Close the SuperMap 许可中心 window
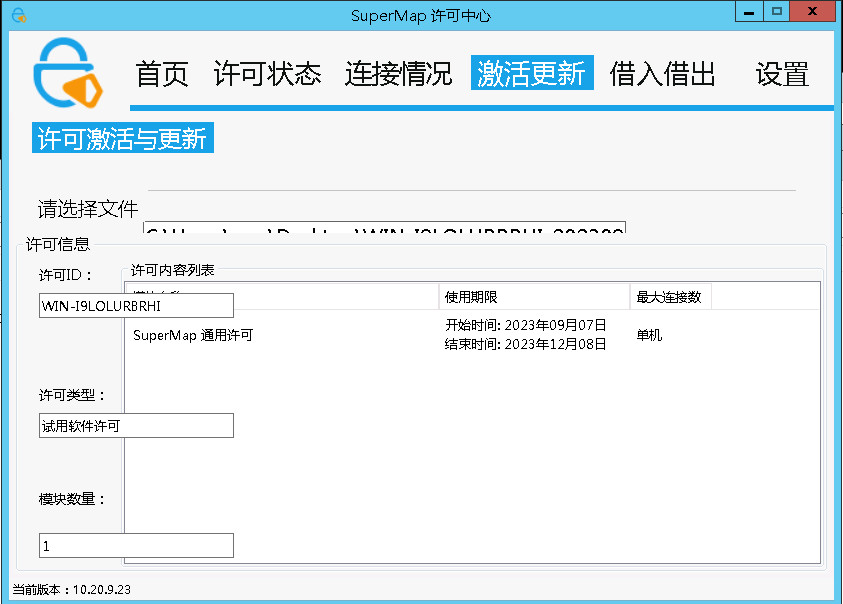Viewport: 843px width, 604px height. point(812,12)
